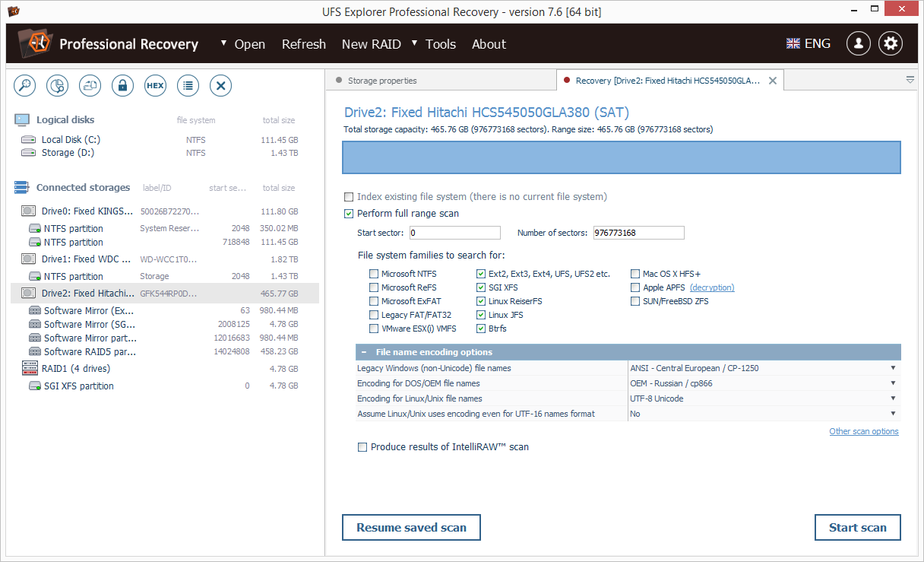The height and width of the screenshot is (562, 924).
Task: Select NTFS partition labeled Storage
Action: tap(165, 277)
